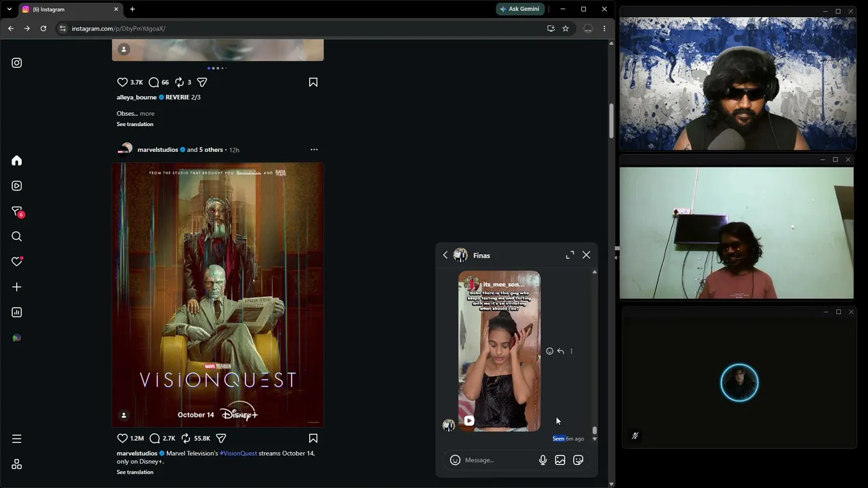Open the VisionQuest poster image
This screenshot has width=868, height=488.
218,295
